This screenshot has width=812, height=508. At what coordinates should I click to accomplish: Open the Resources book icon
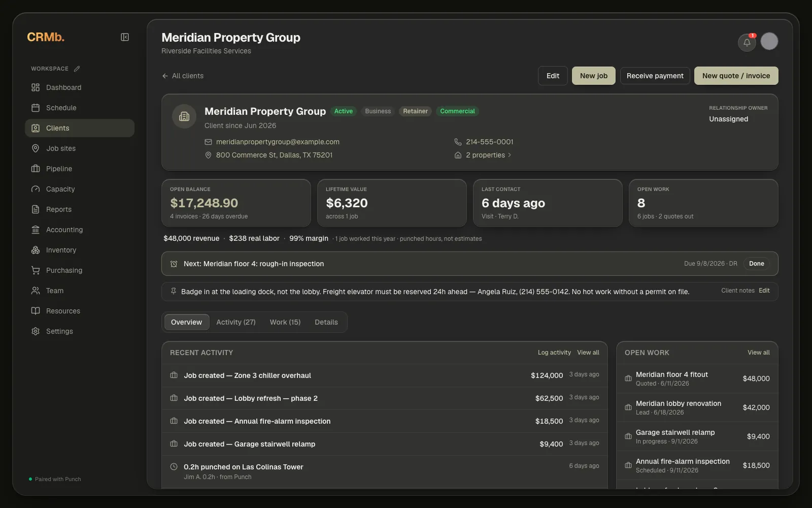36,311
